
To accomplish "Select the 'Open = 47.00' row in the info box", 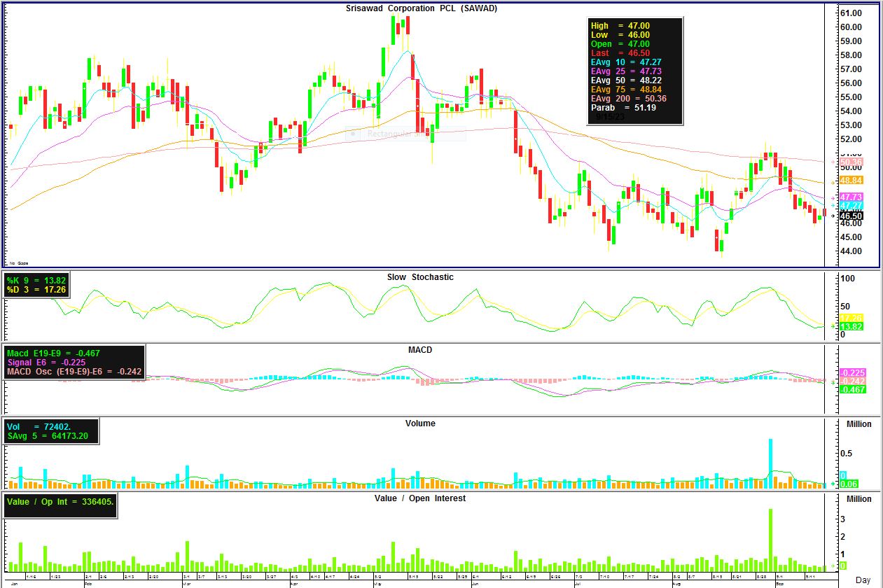I will coord(620,44).
